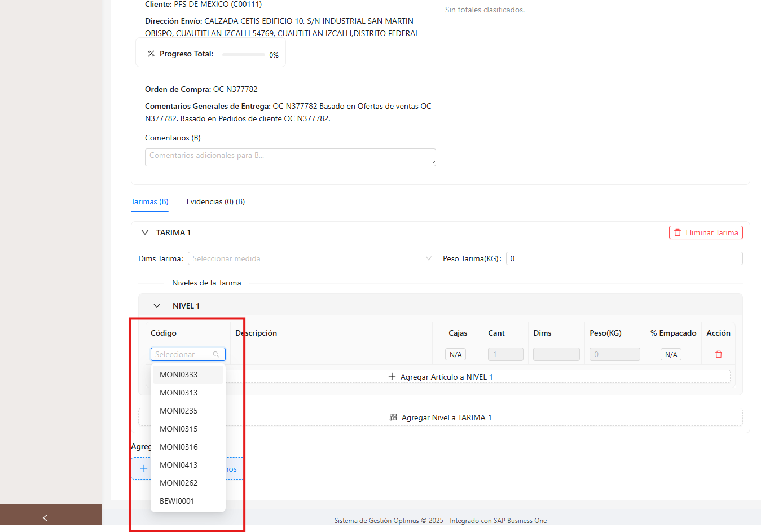Click the % Empacado column header
Viewport: 761px width, 532px height.
(x=674, y=333)
